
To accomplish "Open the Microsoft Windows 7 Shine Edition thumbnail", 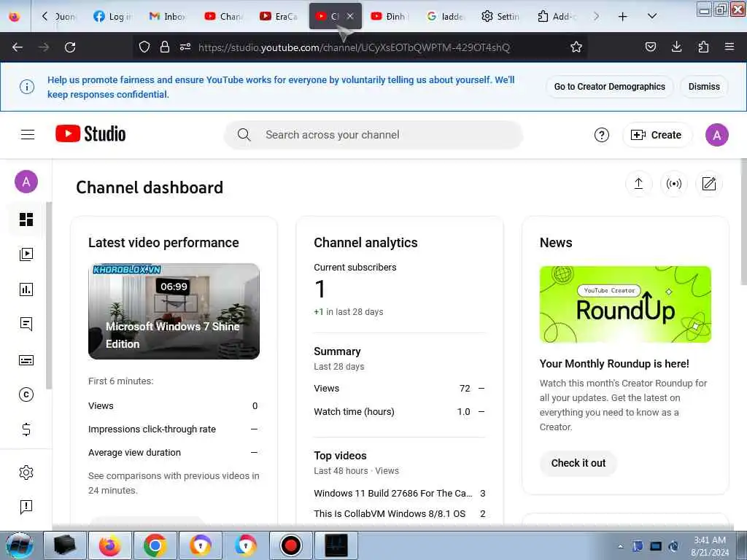I will (174, 311).
